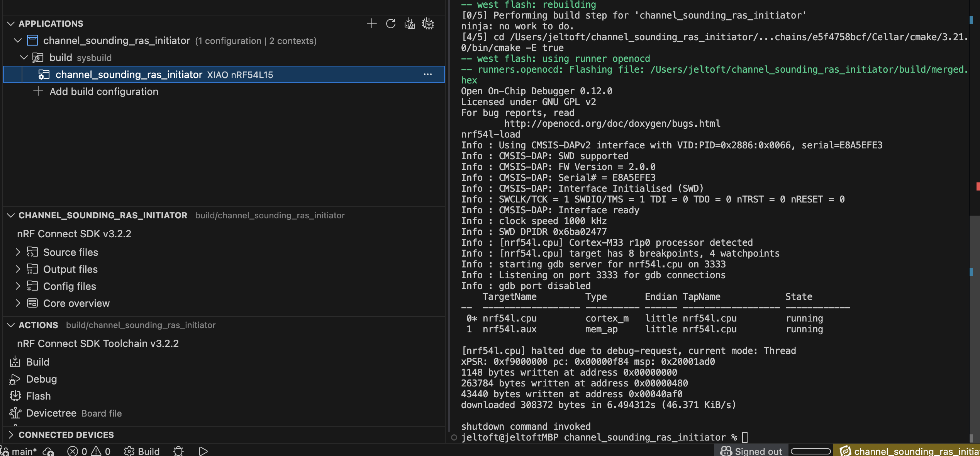Click the Debug action
The height and width of the screenshot is (456, 980).
pos(41,379)
